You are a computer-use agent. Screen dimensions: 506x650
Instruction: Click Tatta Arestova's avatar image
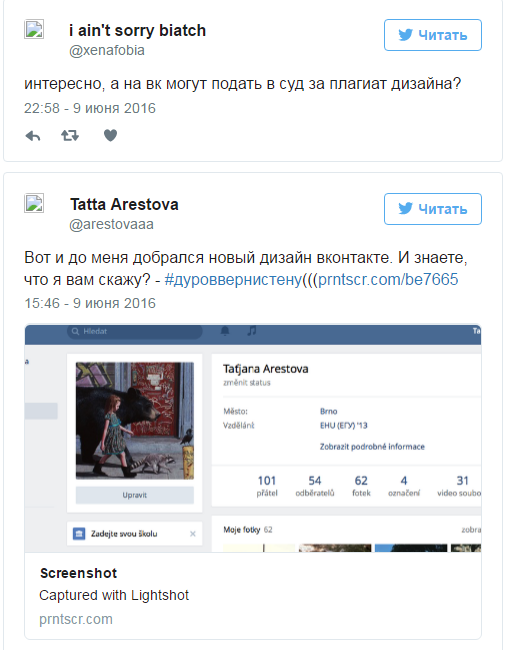(34, 204)
